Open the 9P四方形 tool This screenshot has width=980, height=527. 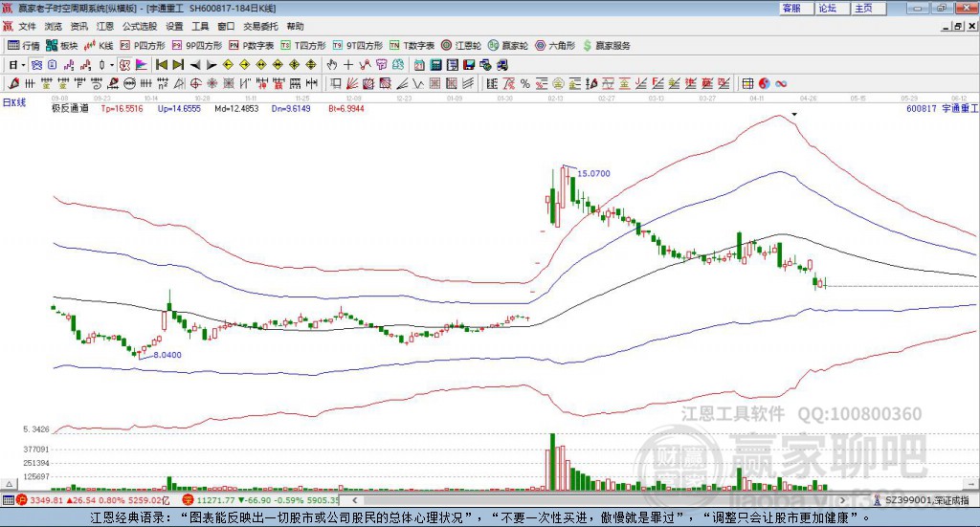(197, 46)
